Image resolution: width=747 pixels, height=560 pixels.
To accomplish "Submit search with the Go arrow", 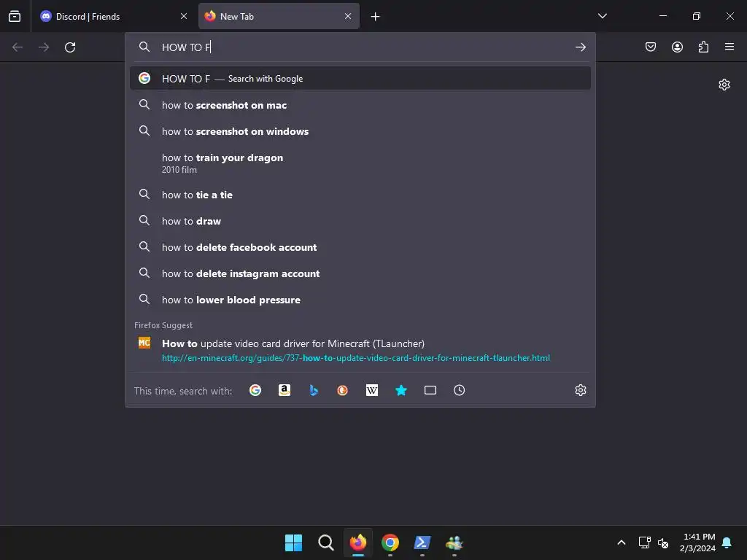I will (x=580, y=47).
